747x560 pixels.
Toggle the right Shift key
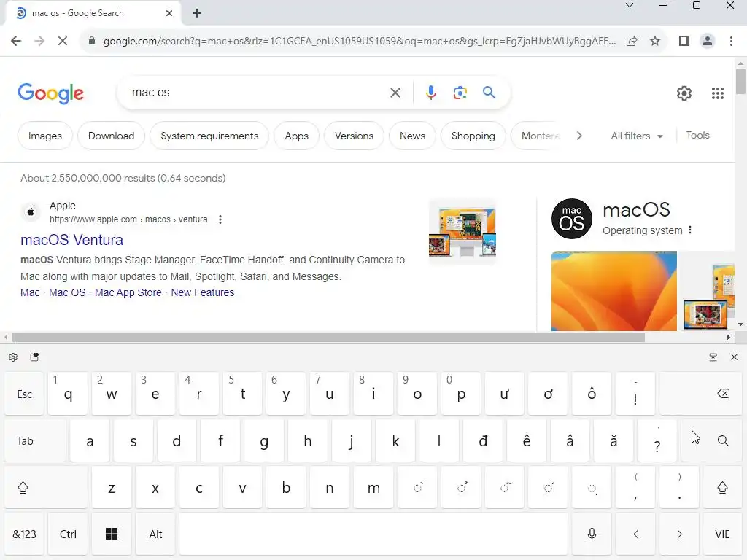point(722,487)
